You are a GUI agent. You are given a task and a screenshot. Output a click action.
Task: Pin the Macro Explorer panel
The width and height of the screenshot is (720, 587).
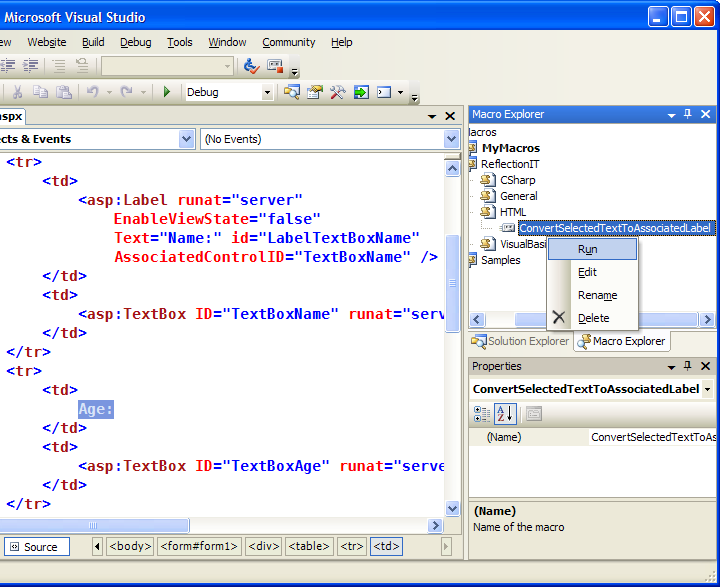[x=687, y=114]
